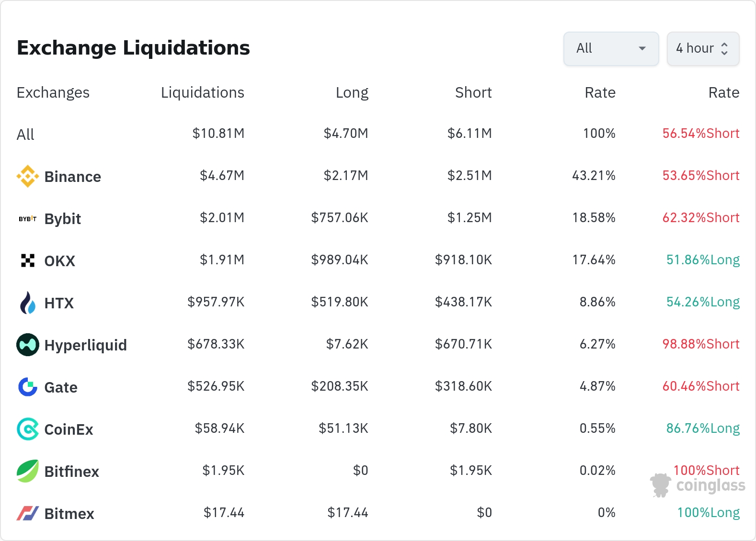
Task: Click the Exchanges column header
Action: pyautogui.click(x=53, y=92)
